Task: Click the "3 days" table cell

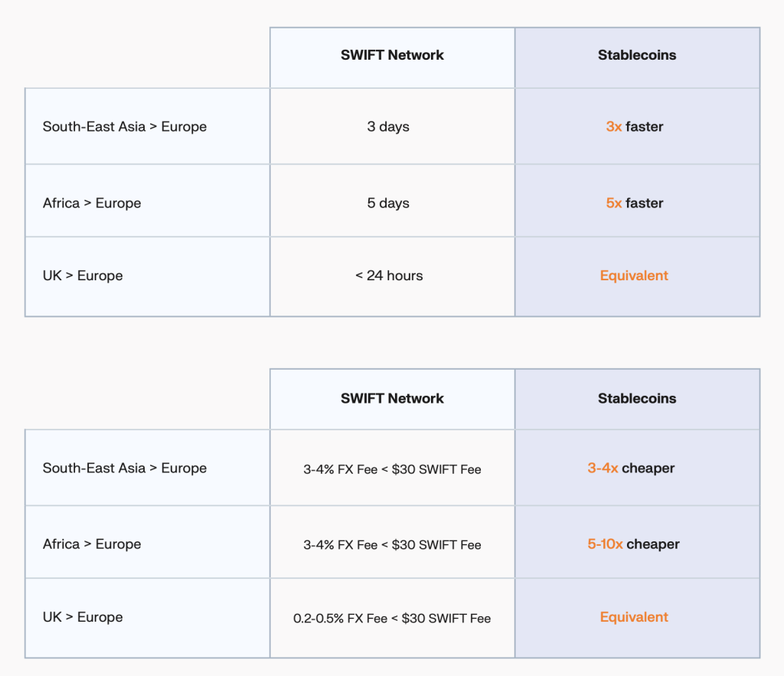Action: (388, 126)
